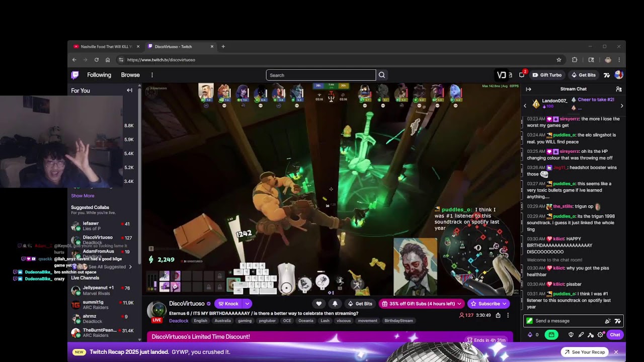
Task: Click the twitch.tv address bar URL
Action: coord(161,60)
